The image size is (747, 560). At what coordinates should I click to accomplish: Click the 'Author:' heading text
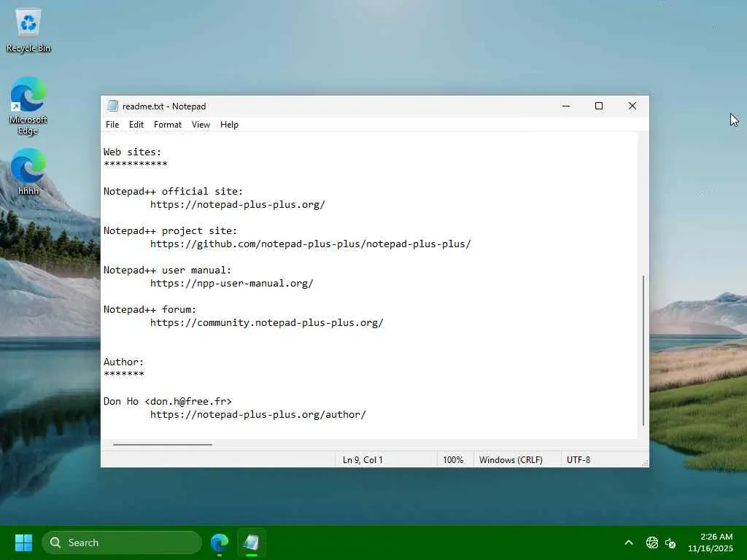(x=123, y=362)
